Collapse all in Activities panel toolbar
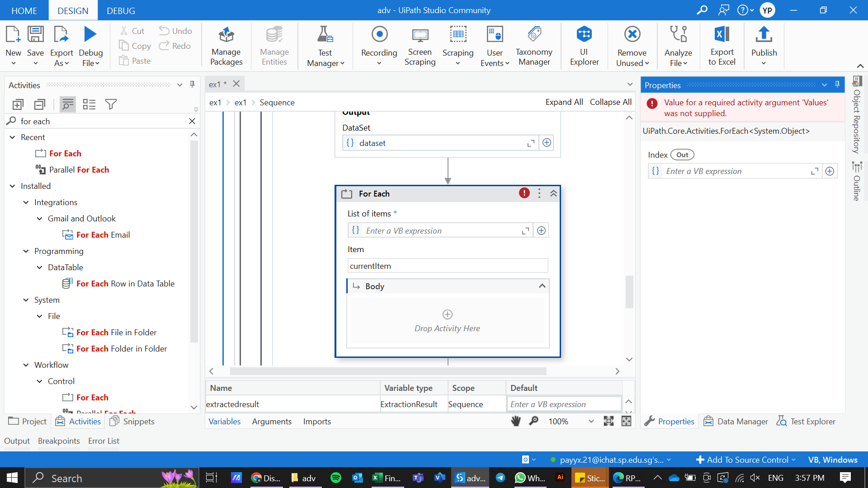The height and width of the screenshot is (488, 868). coord(40,105)
